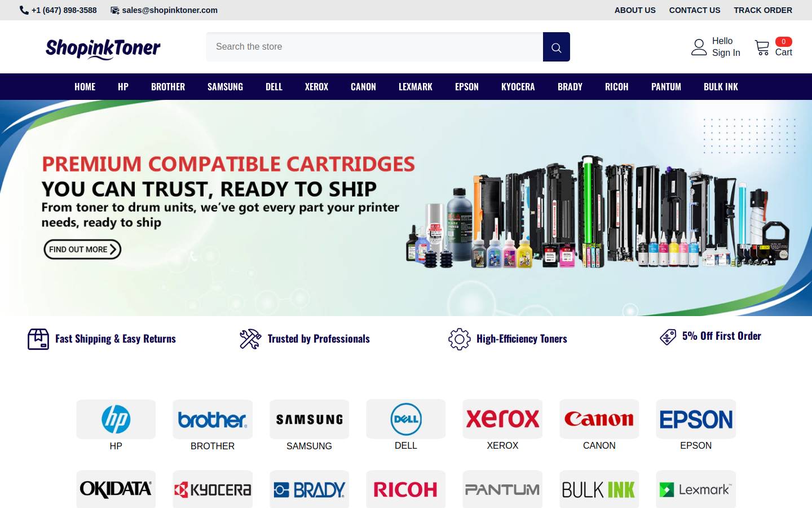
Task: Select the Lexmark brand logo tile
Action: [696, 489]
